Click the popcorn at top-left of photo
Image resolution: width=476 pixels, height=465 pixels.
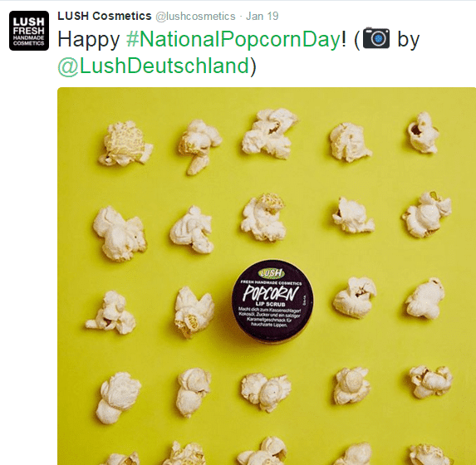point(125,144)
